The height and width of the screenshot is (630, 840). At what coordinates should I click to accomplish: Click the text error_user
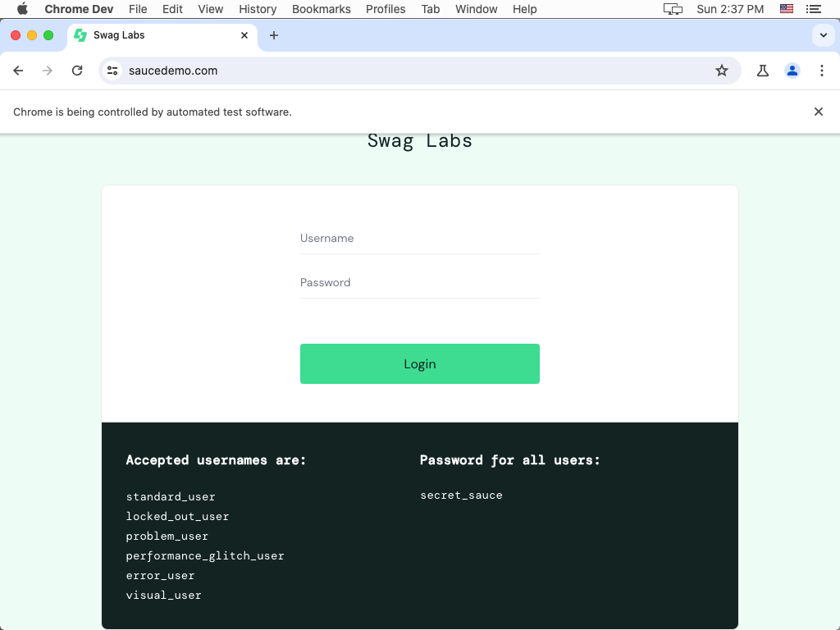[x=160, y=575]
